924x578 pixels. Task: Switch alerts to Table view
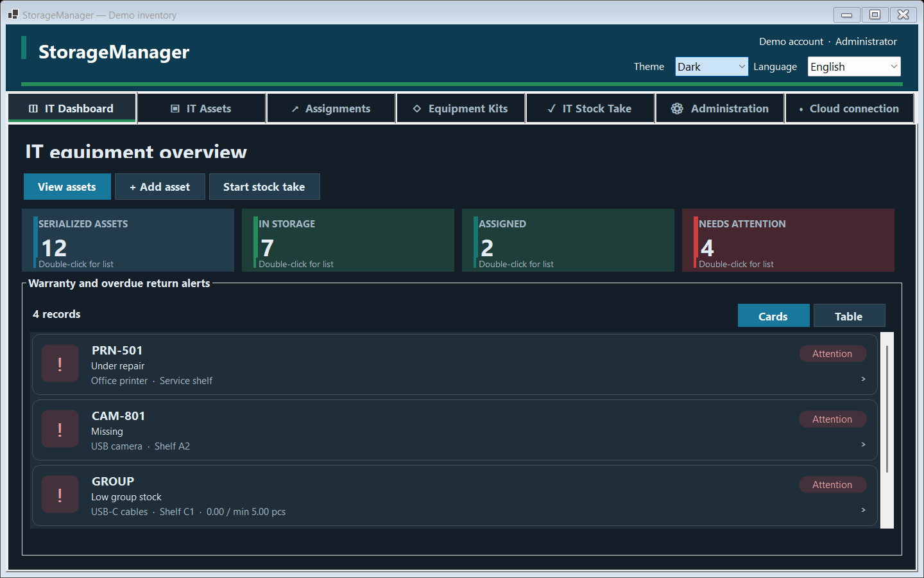pyautogui.click(x=849, y=316)
